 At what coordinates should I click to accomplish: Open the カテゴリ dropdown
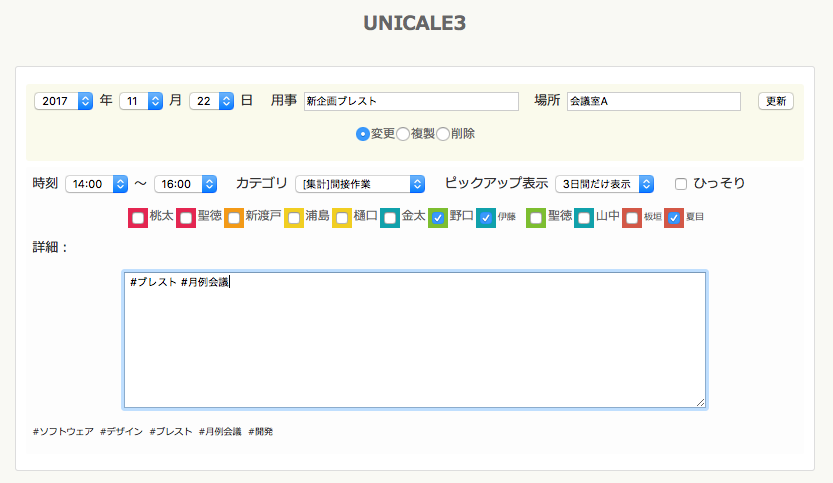pos(360,184)
